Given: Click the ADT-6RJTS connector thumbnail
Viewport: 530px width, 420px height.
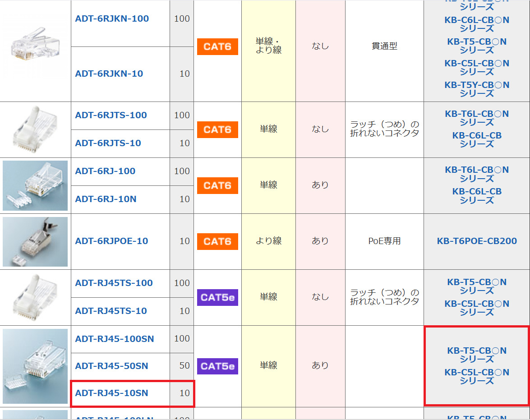Looking at the screenshot, I should 35,129.
